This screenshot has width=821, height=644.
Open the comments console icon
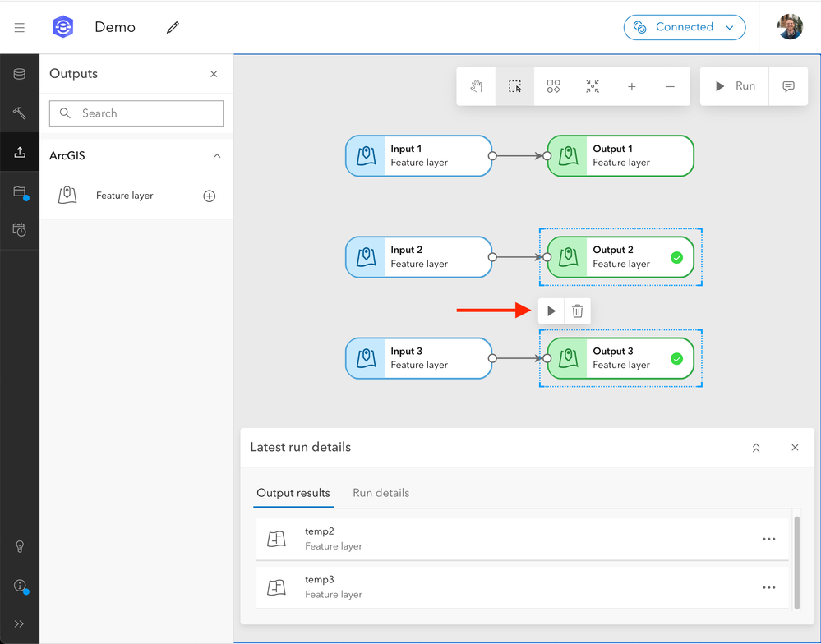click(788, 86)
